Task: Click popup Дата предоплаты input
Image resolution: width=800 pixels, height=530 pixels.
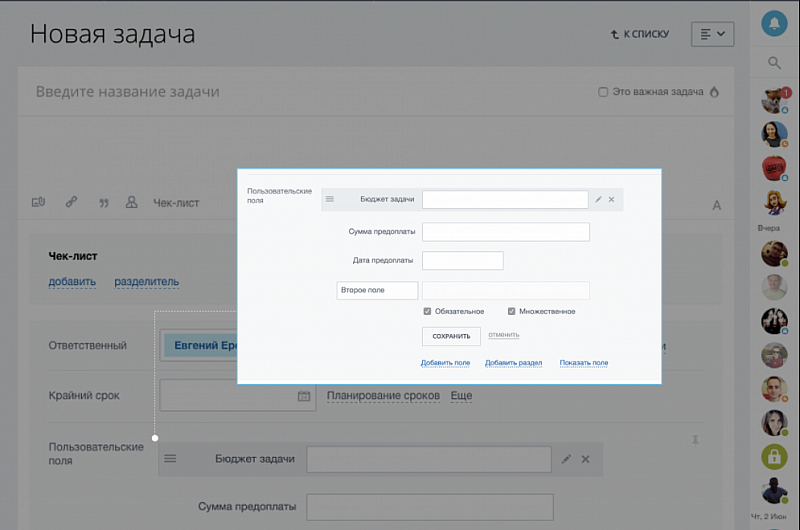Action: 463,260
